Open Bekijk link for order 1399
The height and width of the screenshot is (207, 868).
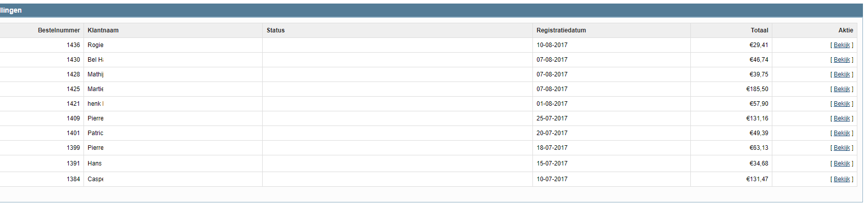pos(842,148)
